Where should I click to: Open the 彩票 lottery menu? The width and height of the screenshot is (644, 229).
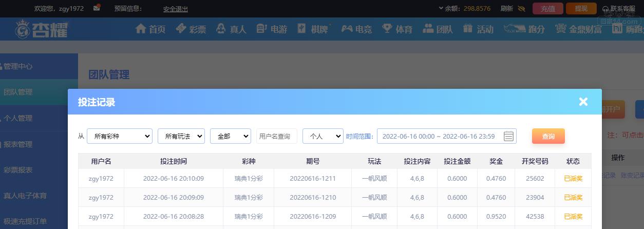pyautogui.click(x=191, y=29)
